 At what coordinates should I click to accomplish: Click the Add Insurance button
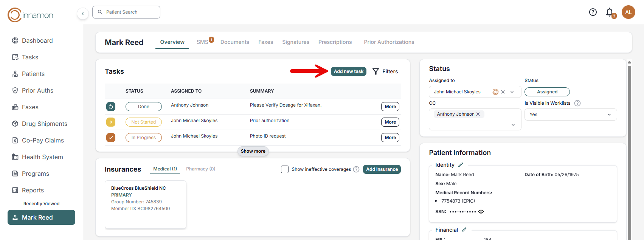[x=382, y=169]
